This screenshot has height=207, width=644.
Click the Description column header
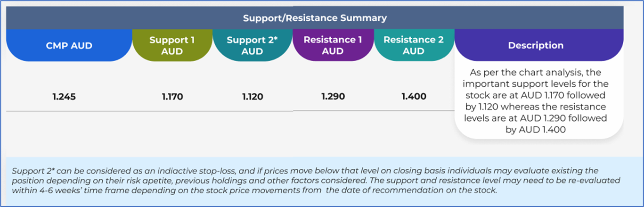536,46
